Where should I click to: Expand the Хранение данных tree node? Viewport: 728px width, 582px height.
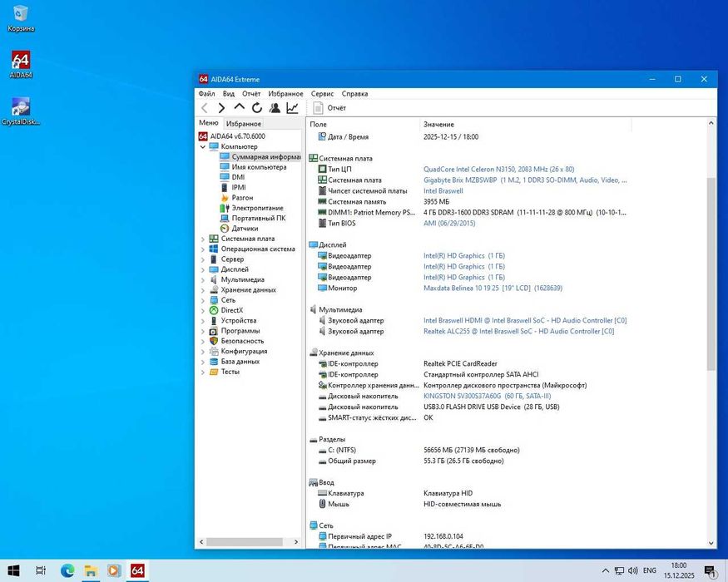click(x=203, y=290)
